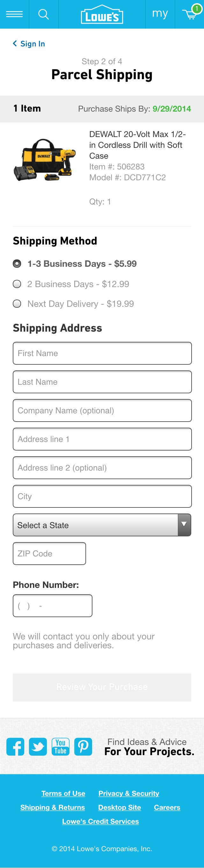Visit Lowe's Facebook page
This screenshot has width=204, height=868.
(x=15, y=746)
